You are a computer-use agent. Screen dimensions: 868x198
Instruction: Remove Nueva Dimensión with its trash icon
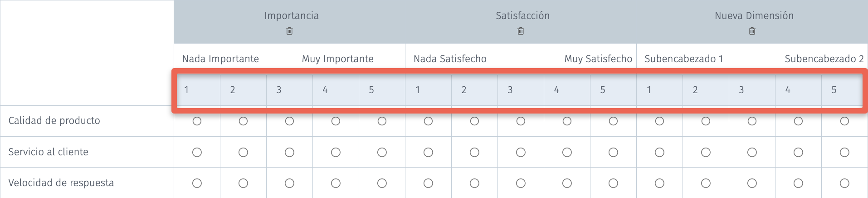[752, 31]
